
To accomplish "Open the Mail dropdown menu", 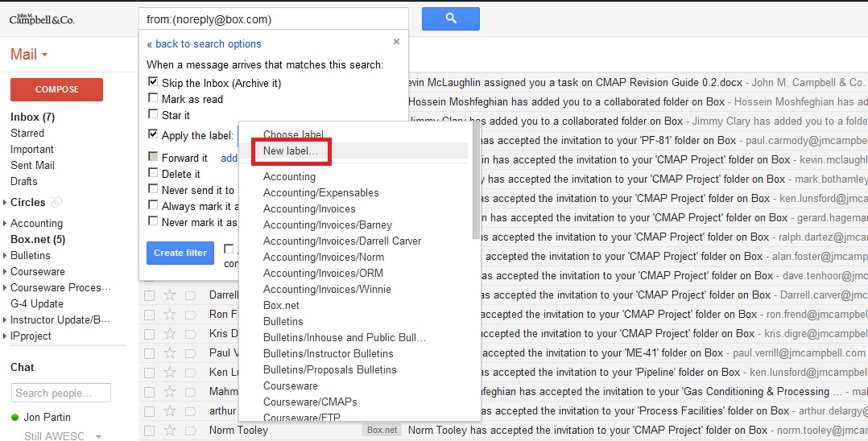I will 29,54.
